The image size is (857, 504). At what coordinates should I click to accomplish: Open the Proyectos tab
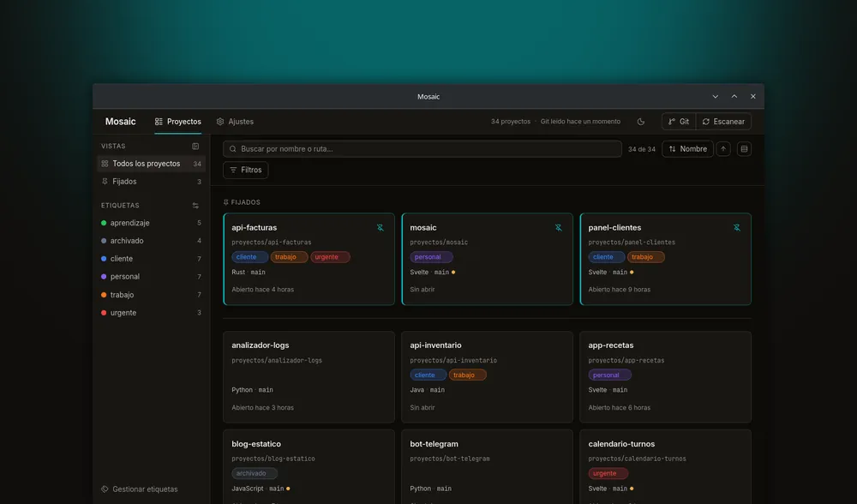coord(178,122)
